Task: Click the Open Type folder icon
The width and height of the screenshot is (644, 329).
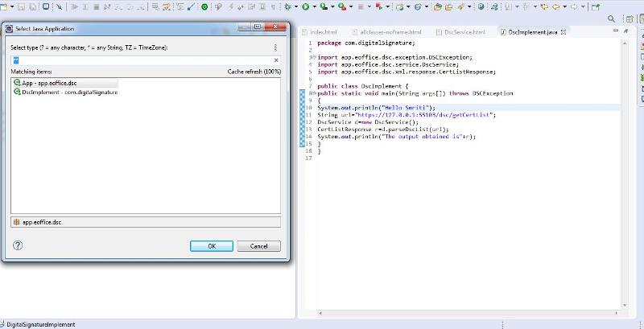Action: click(x=438, y=6)
